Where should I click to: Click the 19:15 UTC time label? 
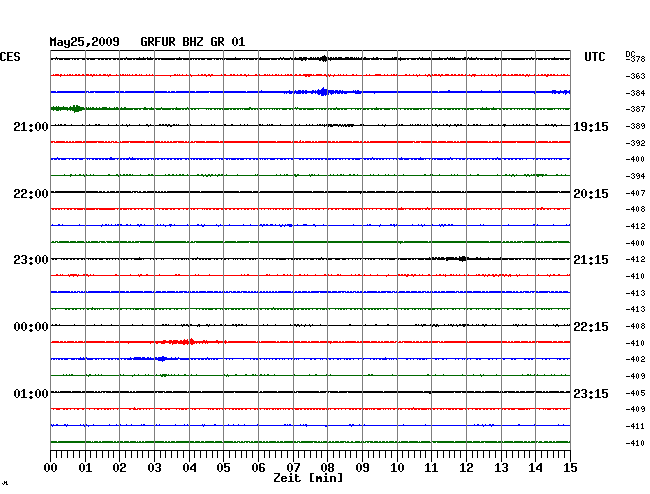591,127
